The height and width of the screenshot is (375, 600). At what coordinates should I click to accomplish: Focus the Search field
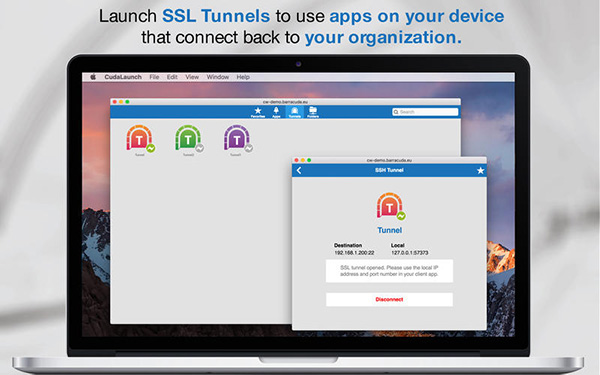click(x=425, y=112)
